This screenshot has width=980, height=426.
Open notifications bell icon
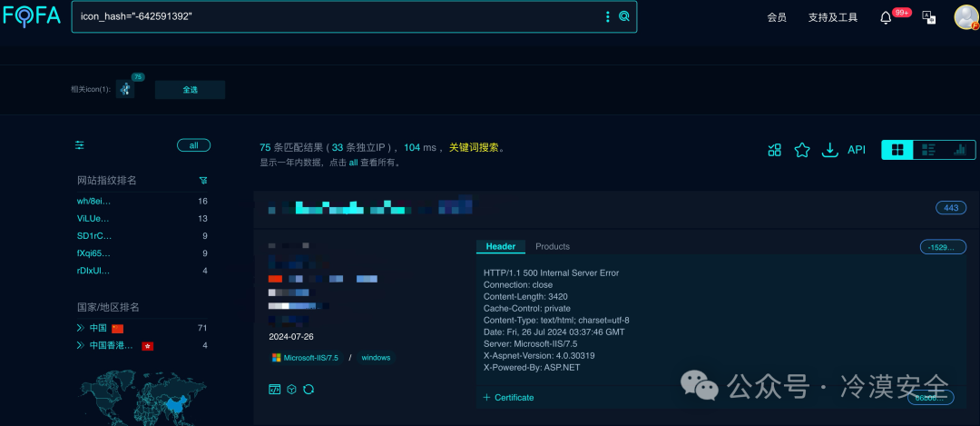pos(886,17)
